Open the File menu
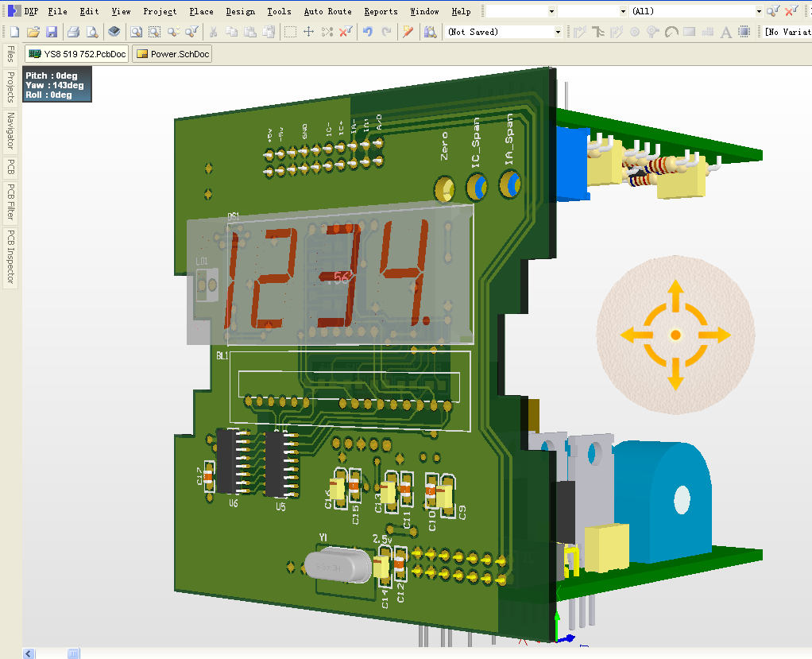Image resolution: width=812 pixels, height=659 pixels. pyautogui.click(x=57, y=11)
